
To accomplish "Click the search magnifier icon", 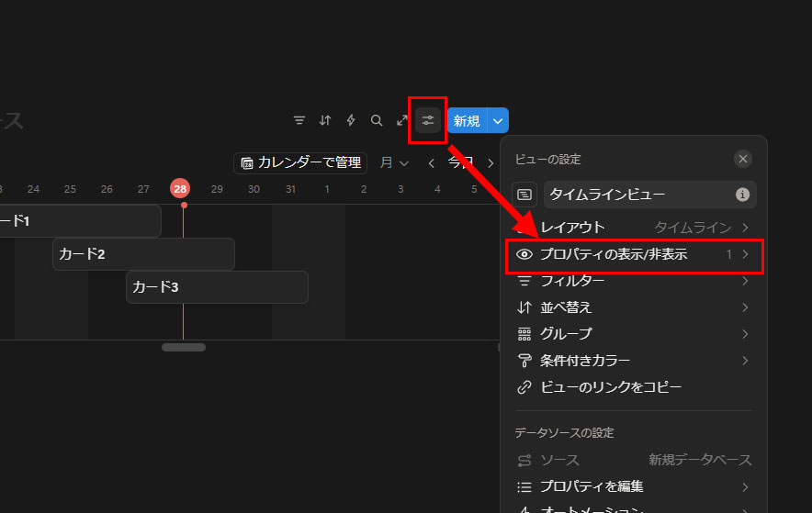I will click(377, 120).
